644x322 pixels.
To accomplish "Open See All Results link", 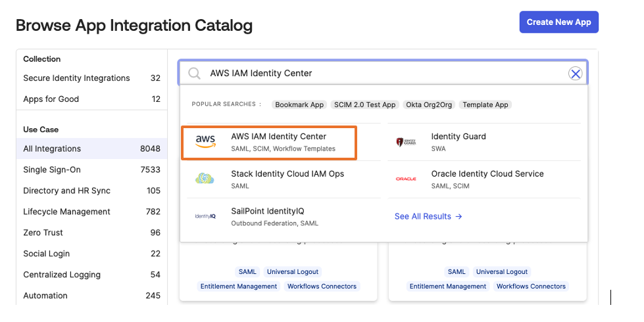I will pyautogui.click(x=428, y=216).
